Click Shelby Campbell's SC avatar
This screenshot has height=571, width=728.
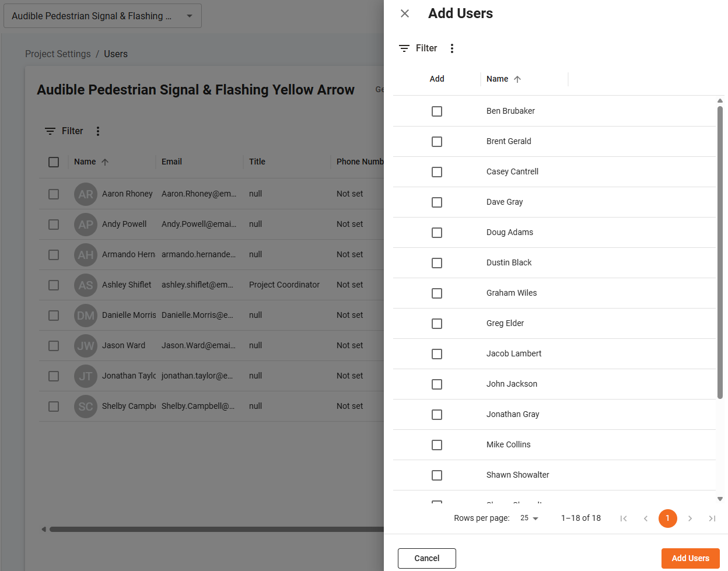coord(86,407)
